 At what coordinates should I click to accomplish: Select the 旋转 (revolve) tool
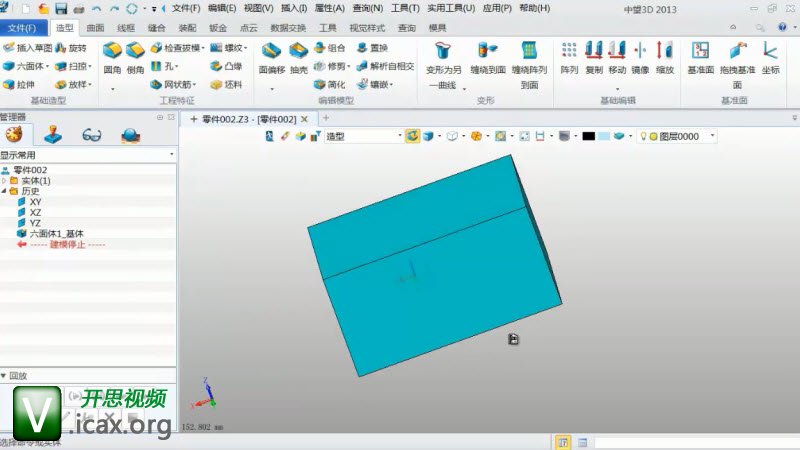coord(71,47)
